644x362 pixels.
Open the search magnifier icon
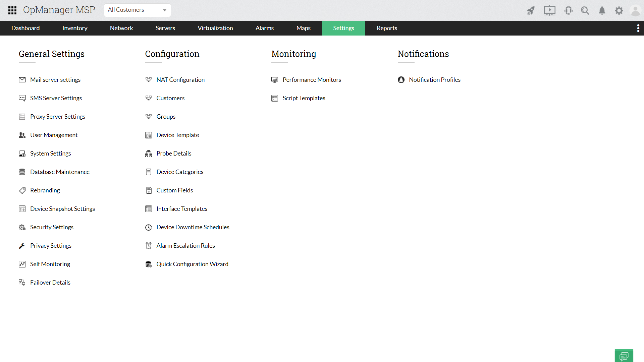[585, 11]
